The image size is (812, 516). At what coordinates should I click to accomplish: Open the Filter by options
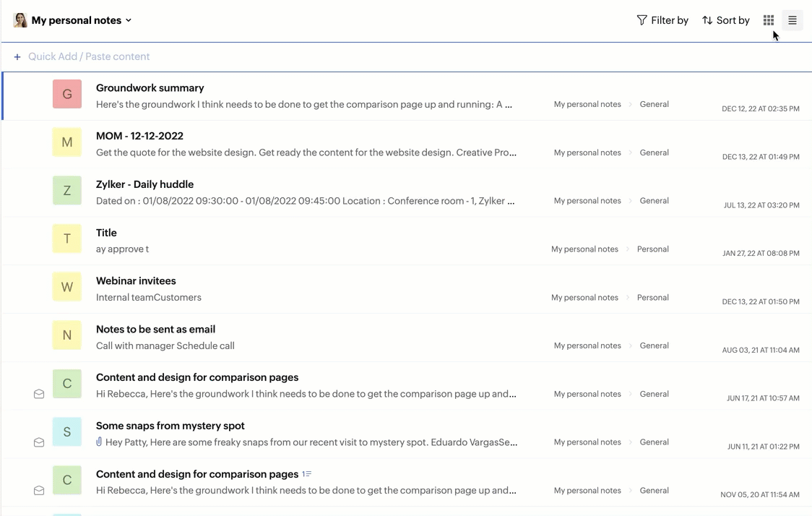point(662,20)
